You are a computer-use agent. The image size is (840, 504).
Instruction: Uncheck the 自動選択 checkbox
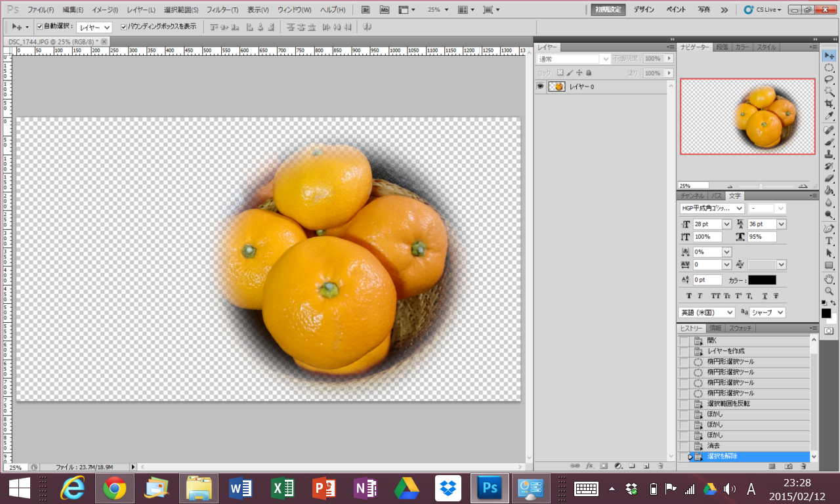[39, 27]
